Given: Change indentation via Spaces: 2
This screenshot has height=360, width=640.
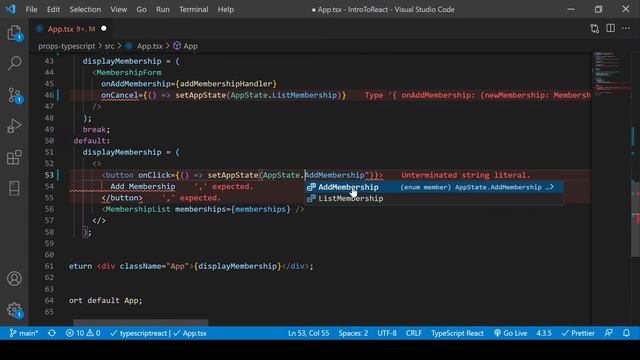Looking at the screenshot, I should (x=353, y=333).
